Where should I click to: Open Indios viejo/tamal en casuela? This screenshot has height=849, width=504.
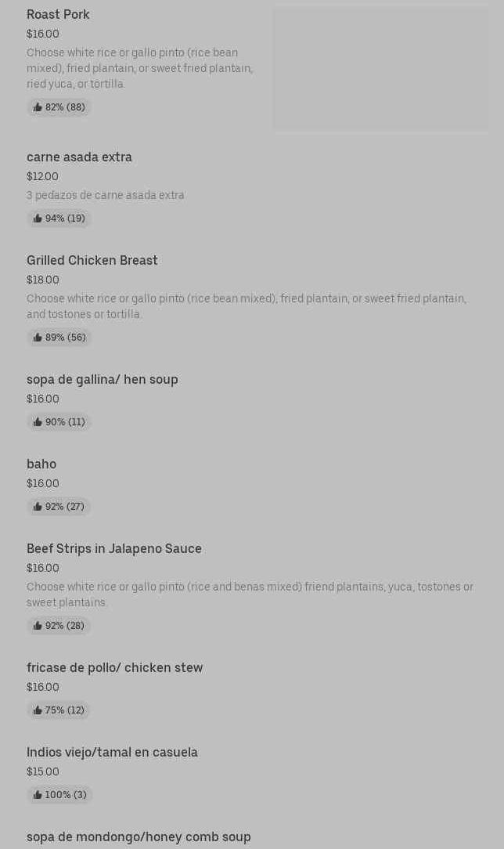click(112, 752)
